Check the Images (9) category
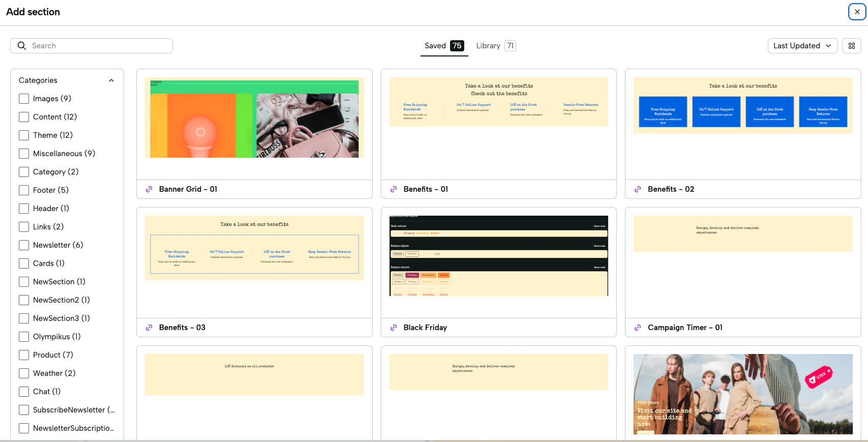868x442 pixels. click(x=24, y=99)
